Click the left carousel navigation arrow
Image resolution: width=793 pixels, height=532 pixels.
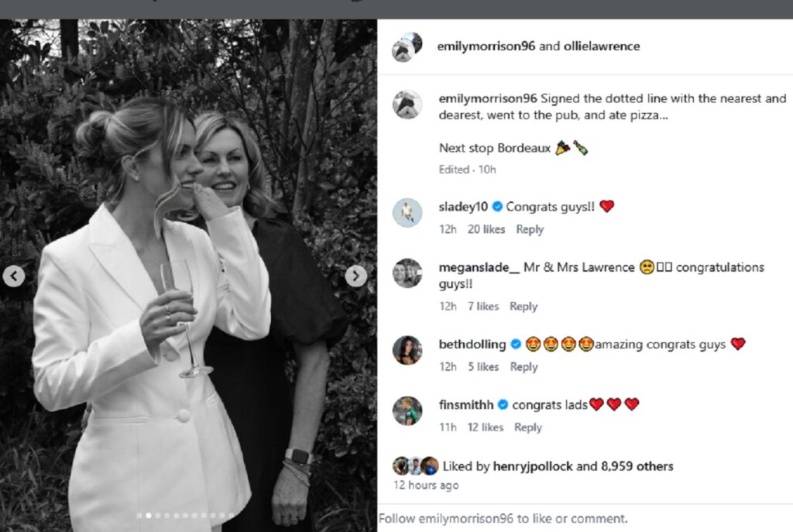click(x=14, y=275)
